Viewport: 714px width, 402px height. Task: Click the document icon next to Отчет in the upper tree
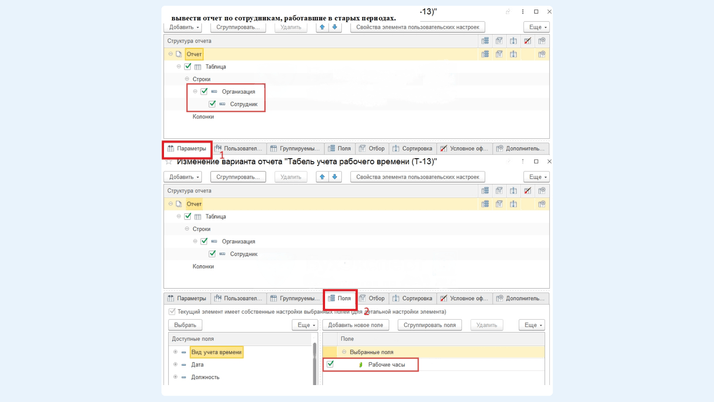(179, 54)
